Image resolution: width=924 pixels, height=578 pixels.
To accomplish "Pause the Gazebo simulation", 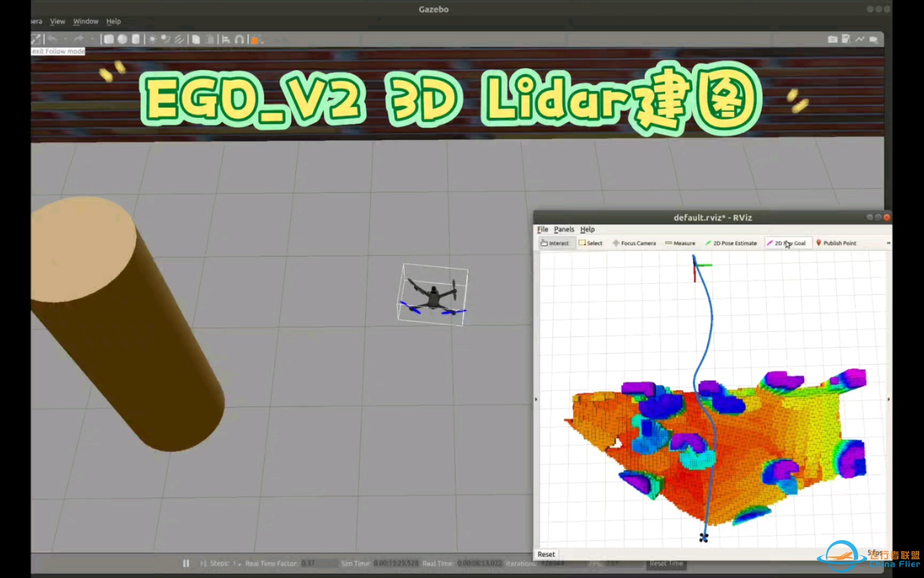I will coord(186,564).
